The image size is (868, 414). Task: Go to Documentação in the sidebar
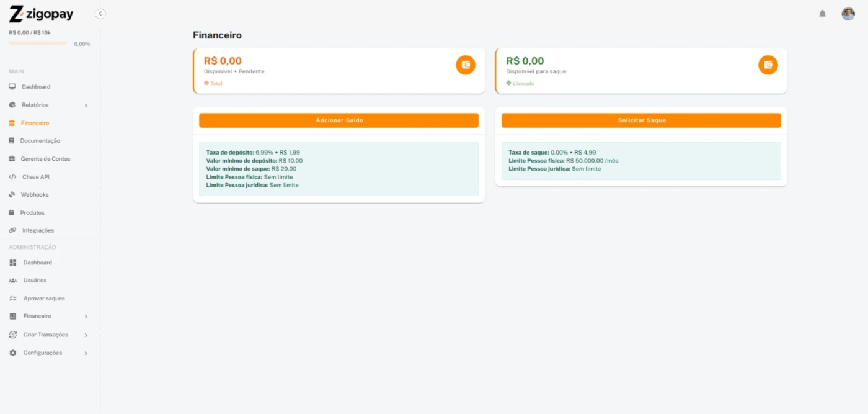pyautogui.click(x=40, y=141)
